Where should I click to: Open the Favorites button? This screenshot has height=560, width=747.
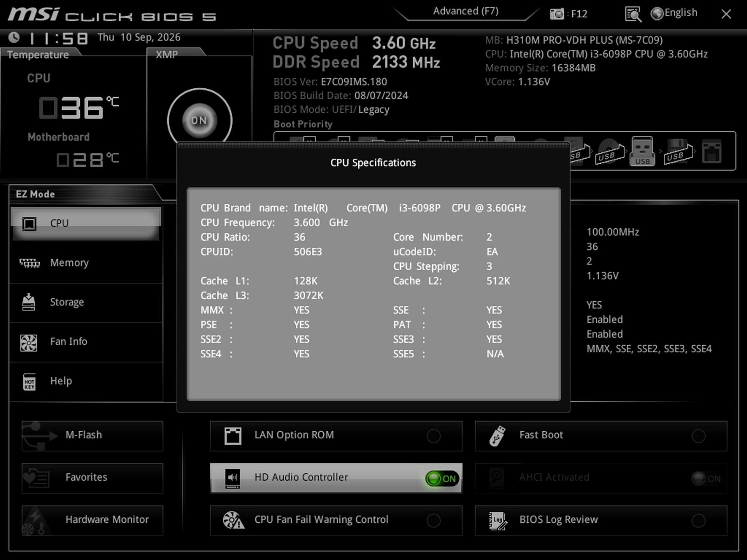[92, 478]
